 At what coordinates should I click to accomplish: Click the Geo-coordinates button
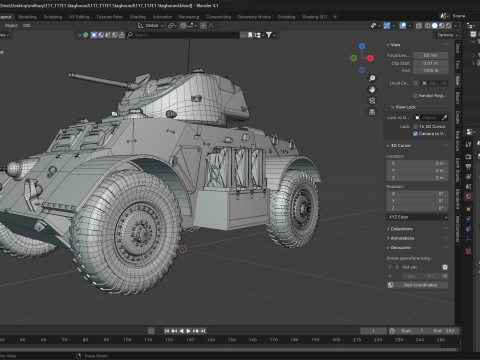point(417,285)
